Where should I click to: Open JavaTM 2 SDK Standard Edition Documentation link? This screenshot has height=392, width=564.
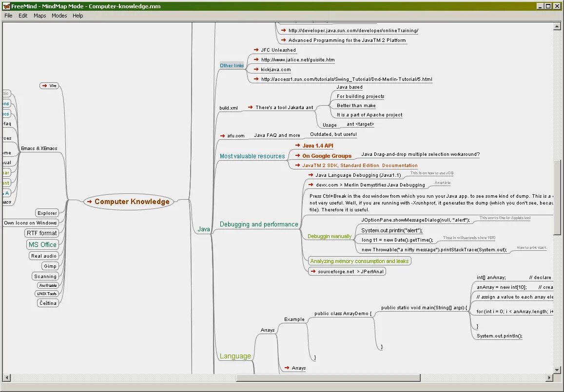360,166
